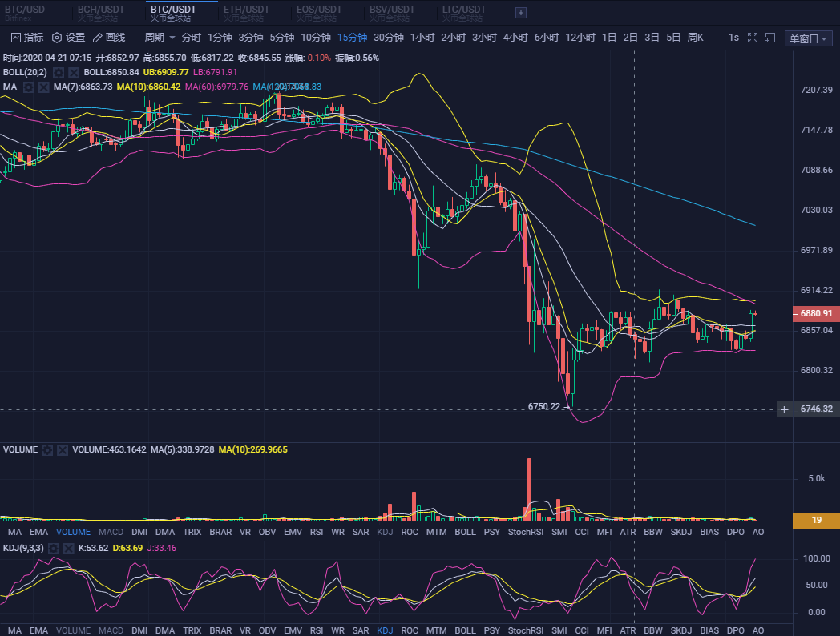Remove the VOLUME indicator with its X toggle

[x=63, y=449]
